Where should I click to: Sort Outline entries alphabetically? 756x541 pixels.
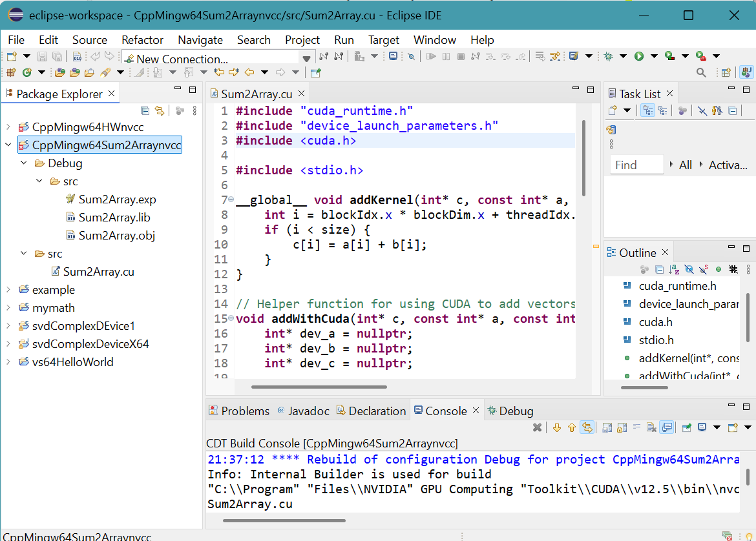pos(674,269)
